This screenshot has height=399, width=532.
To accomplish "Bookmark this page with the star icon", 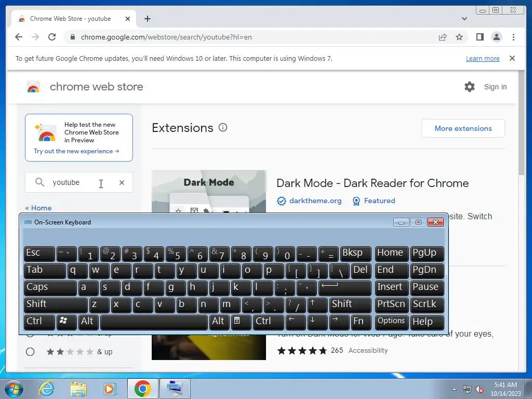I will point(459,37).
